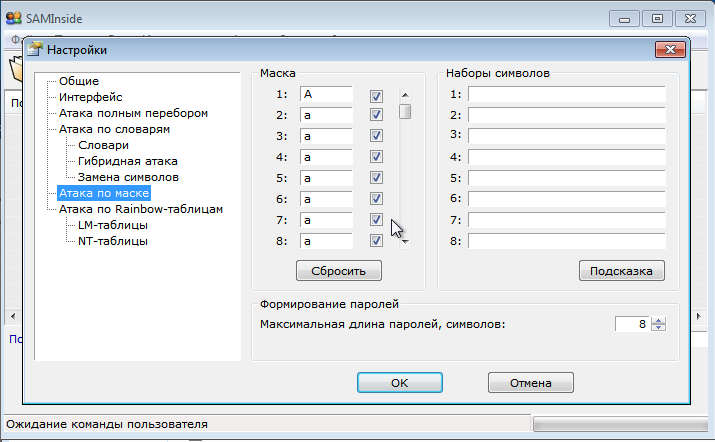Screen dimensions: 715x442
Task: Click the maximum password length field
Action: click(633, 324)
